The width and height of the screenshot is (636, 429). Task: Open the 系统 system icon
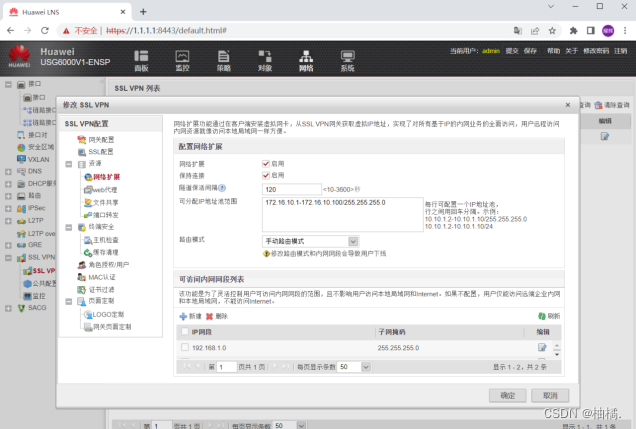point(348,61)
